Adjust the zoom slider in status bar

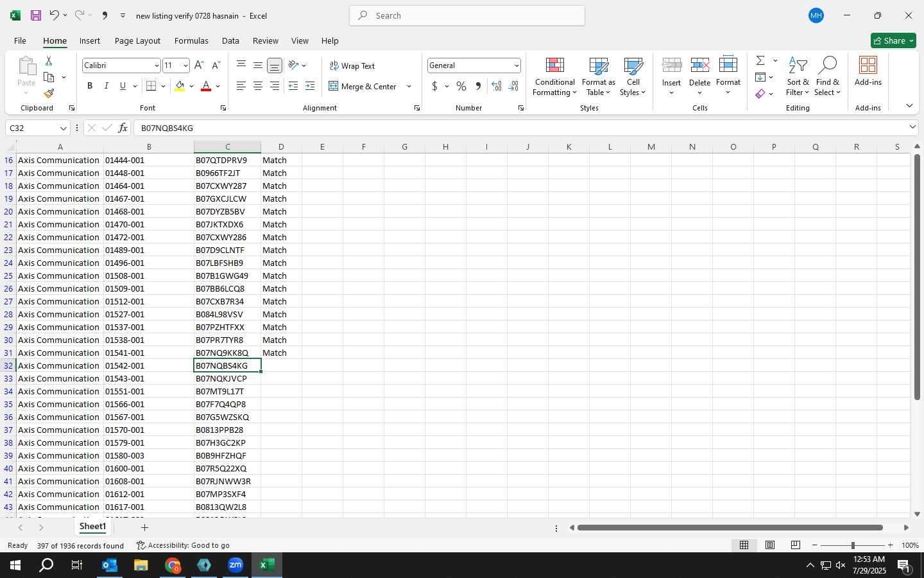[853, 545]
